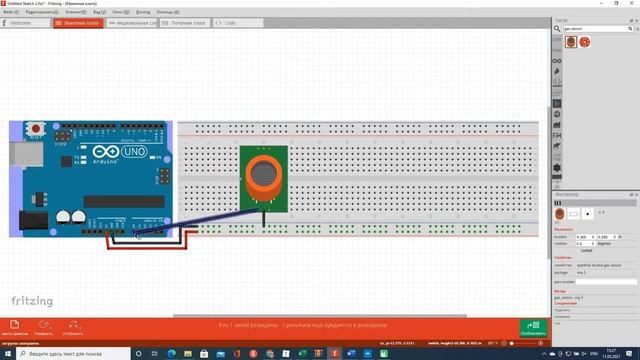Click the Flip button in bottom toolbar
The image size is (640, 360).
[x=73, y=328]
